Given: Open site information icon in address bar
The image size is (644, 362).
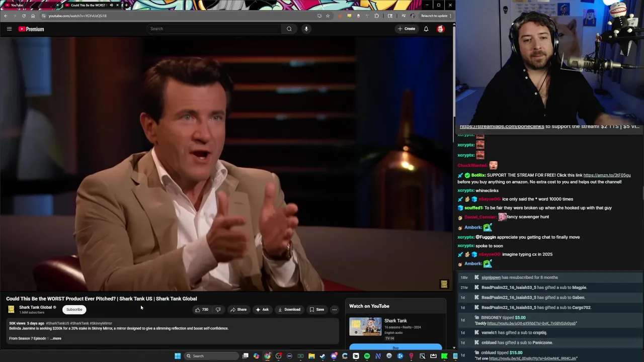Looking at the screenshot, I should point(43,16).
